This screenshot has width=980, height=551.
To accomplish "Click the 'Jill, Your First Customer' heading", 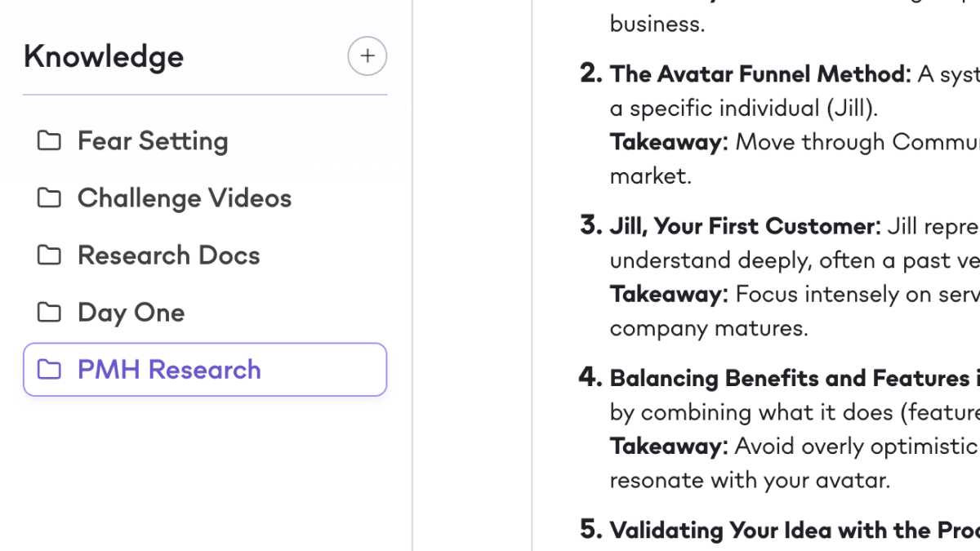I will pyautogui.click(x=745, y=226).
